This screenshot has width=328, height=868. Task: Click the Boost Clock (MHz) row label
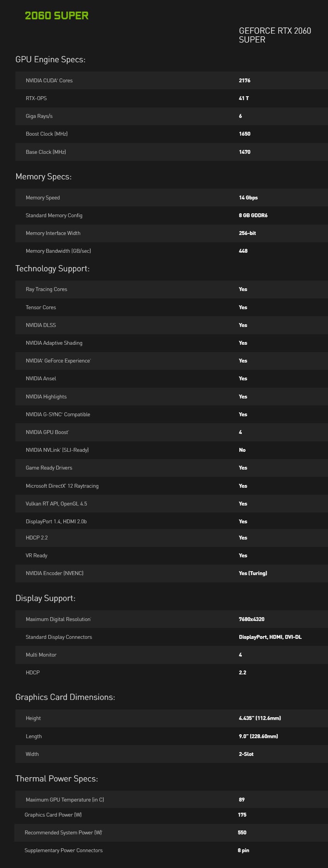(47, 134)
